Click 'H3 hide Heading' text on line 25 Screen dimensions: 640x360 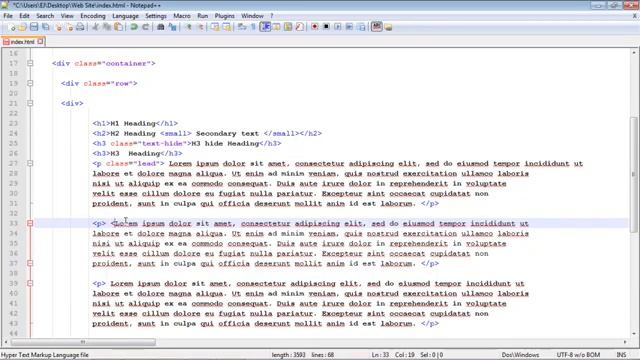tap(225, 143)
